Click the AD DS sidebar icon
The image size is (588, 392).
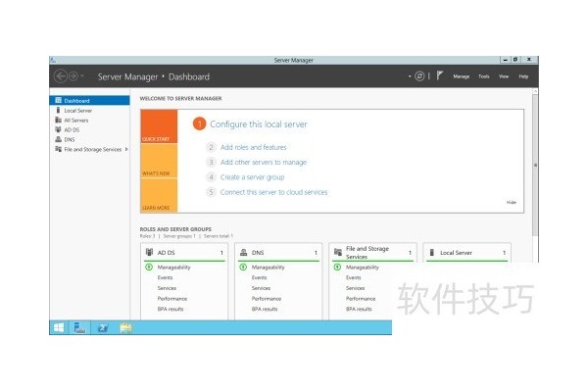(58, 129)
